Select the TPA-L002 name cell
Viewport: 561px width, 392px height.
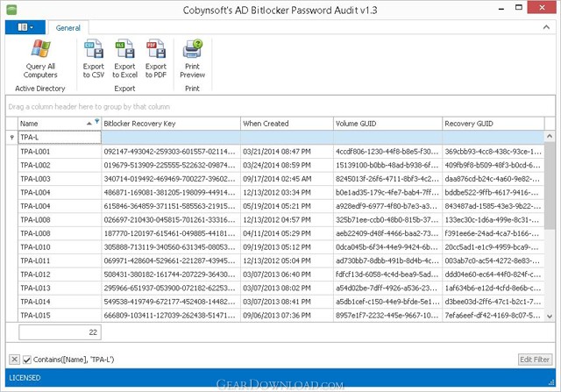pyautogui.click(x=60, y=165)
